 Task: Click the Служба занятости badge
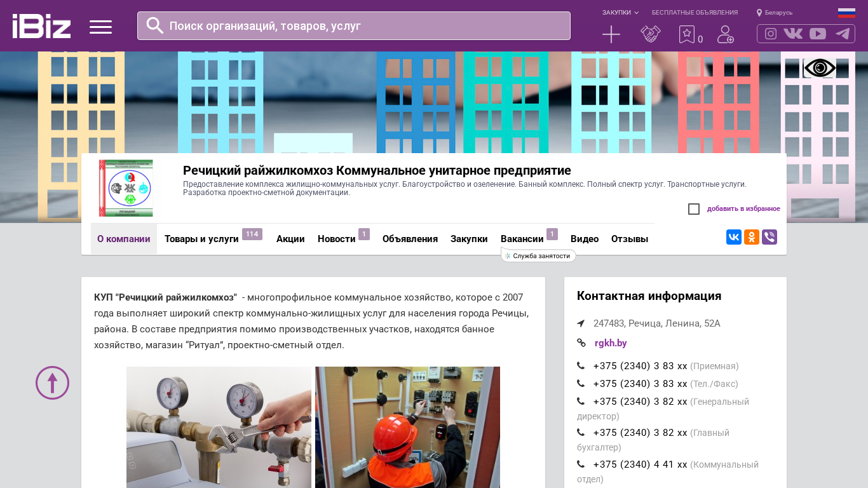pos(539,255)
